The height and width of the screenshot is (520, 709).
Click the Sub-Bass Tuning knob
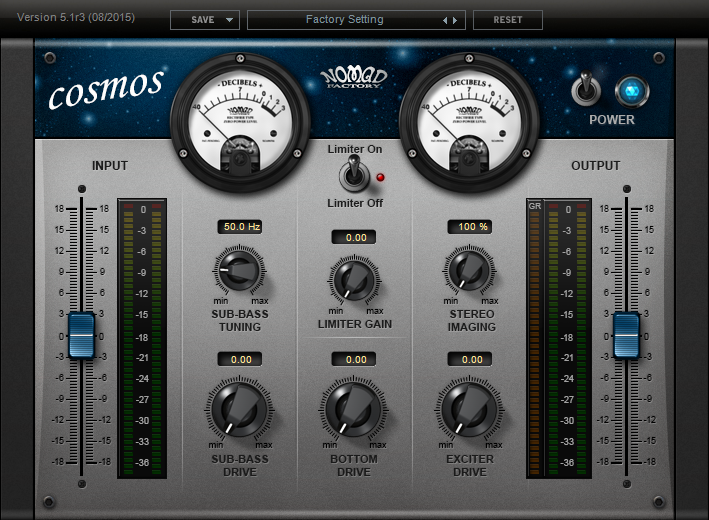(239, 271)
